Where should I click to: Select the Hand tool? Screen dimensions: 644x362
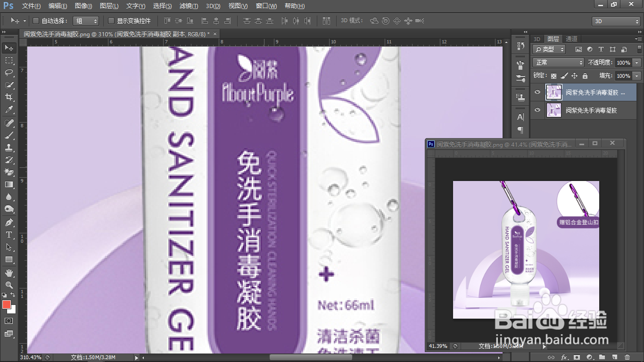coord(9,273)
